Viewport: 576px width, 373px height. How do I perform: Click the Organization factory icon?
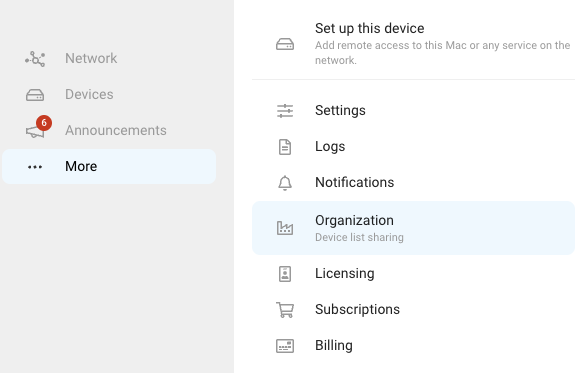[285, 228]
